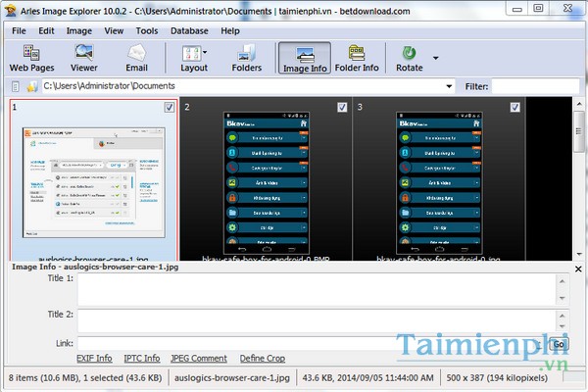Open the Tools menu
This screenshot has height=392, width=588.
coord(147,31)
